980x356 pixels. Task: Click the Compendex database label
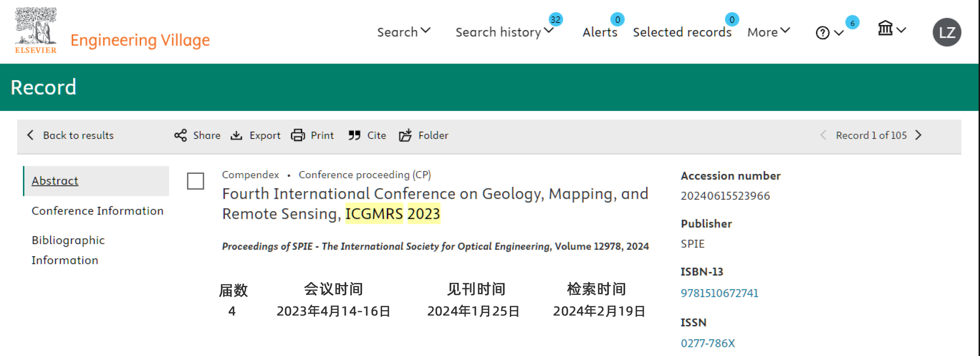tap(250, 175)
